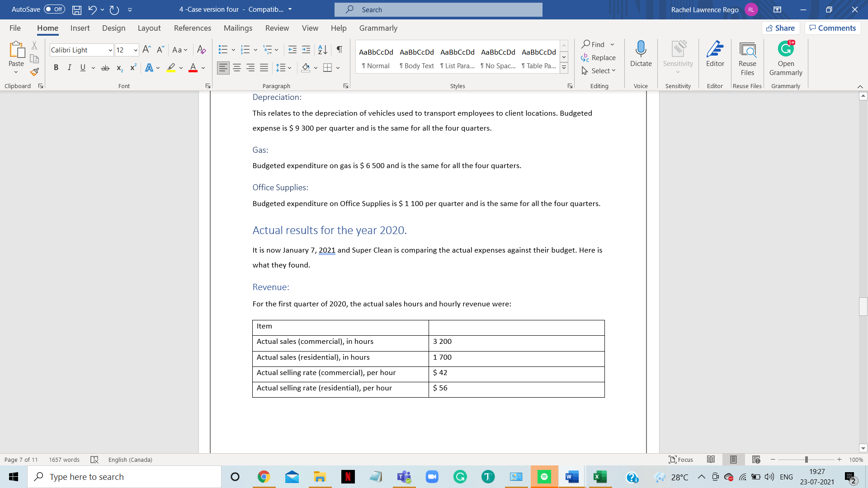Image resolution: width=868 pixels, height=488 pixels.
Task: Open Excel from the taskbar
Action: 600,476
